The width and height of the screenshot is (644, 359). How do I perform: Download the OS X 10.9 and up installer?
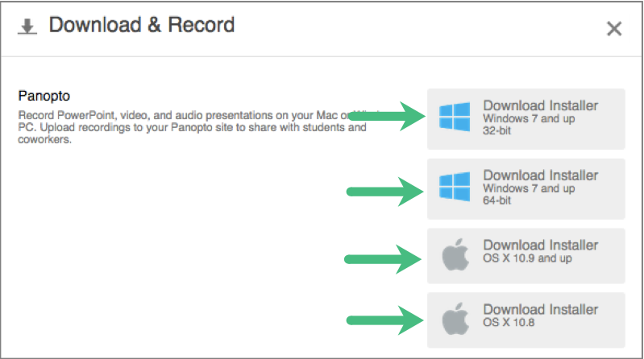526,256
